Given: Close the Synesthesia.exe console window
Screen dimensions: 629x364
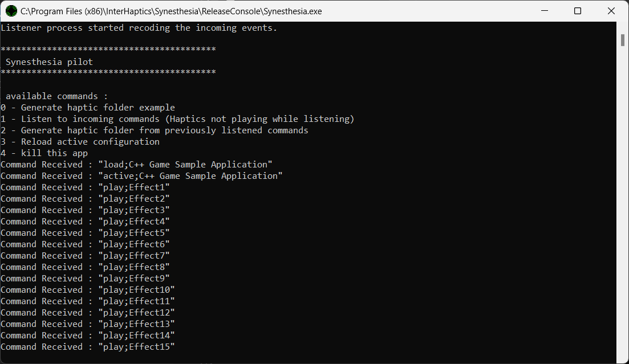Looking at the screenshot, I should coord(611,11).
